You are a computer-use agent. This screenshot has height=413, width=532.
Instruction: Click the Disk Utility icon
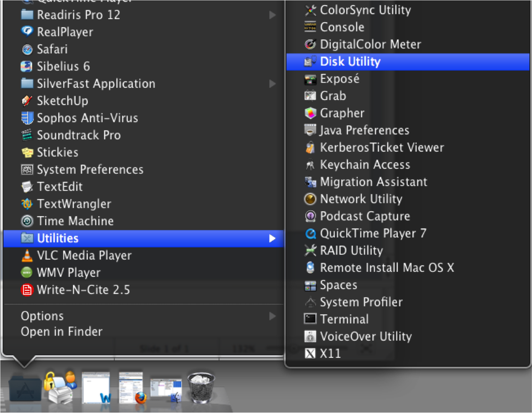(x=310, y=62)
